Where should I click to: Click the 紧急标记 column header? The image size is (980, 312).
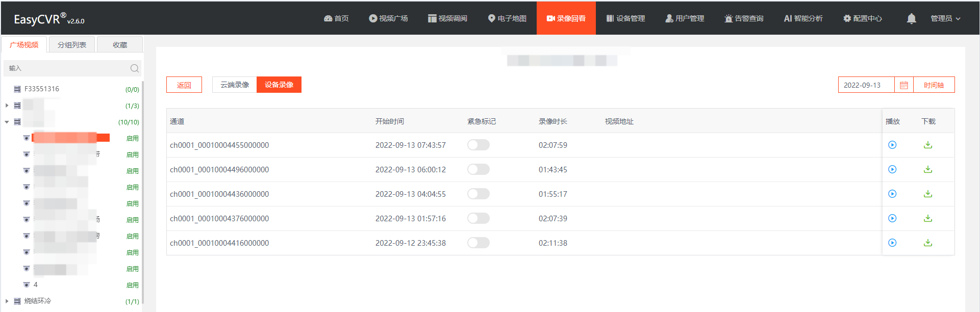pos(482,121)
